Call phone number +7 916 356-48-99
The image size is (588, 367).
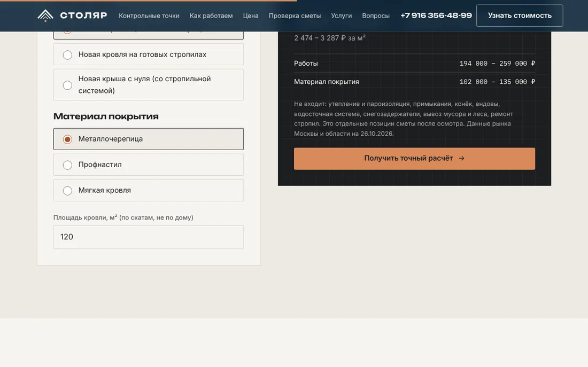(436, 15)
